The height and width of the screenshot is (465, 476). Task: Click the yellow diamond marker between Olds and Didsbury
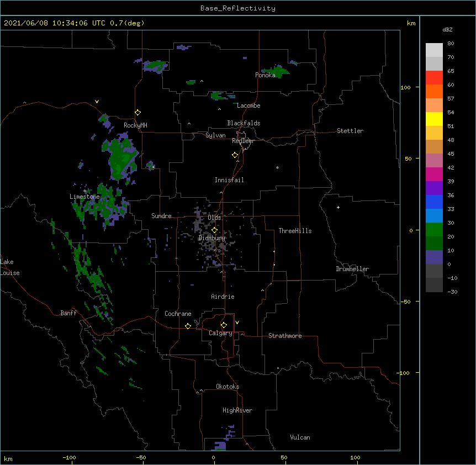[x=214, y=230]
